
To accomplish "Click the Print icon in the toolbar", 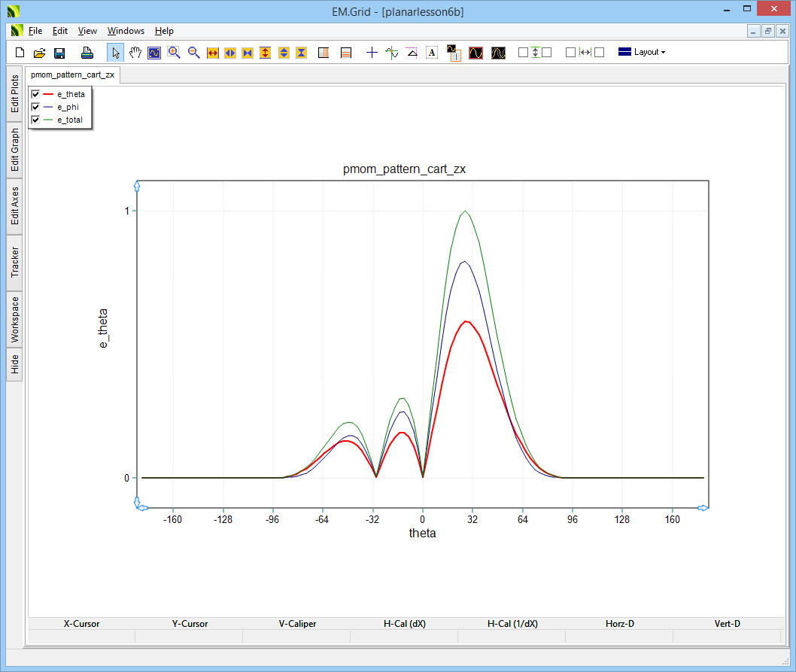I will tap(87, 53).
